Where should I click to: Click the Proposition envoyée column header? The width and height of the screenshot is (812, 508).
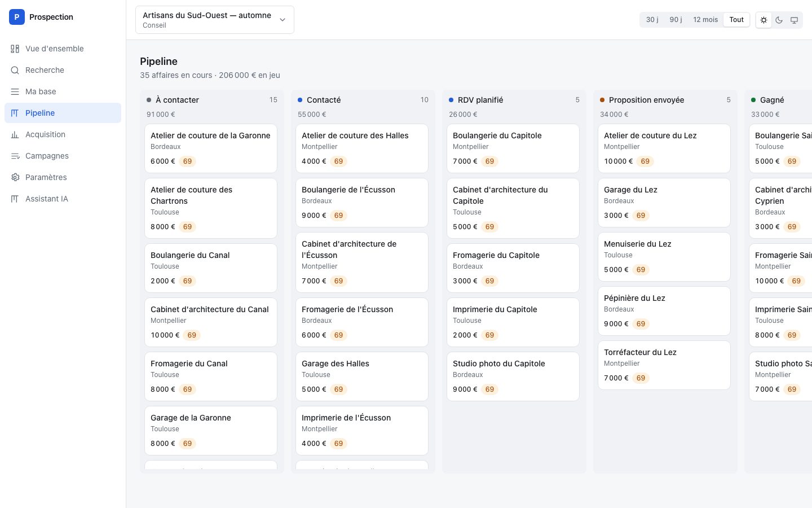[665, 100]
